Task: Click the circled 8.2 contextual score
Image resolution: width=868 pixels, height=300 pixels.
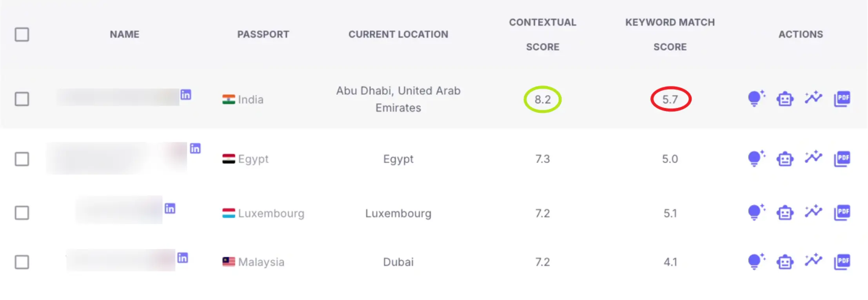Action: coord(543,99)
